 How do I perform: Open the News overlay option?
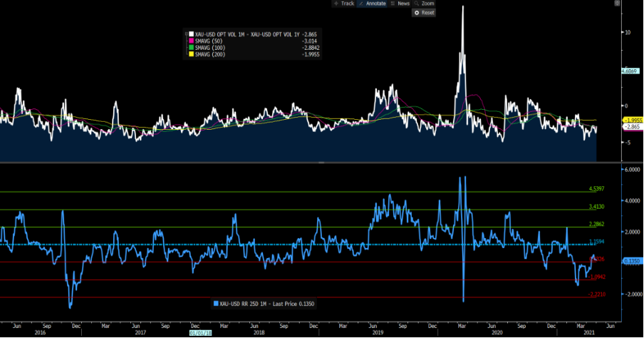pyautogui.click(x=400, y=4)
